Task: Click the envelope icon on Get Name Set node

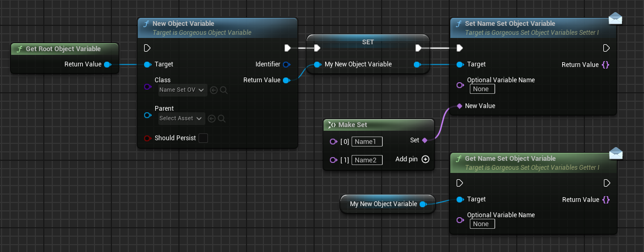Action: (x=615, y=154)
